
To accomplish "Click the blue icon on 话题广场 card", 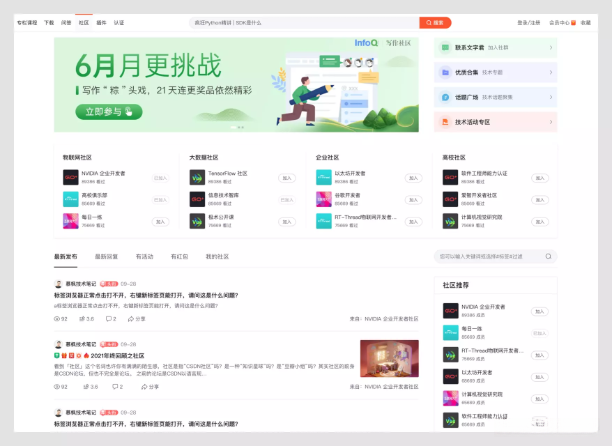I will 445,97.
